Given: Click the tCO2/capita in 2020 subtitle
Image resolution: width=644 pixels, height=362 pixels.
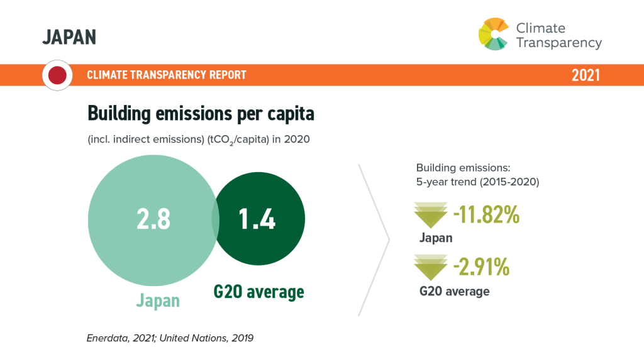Looking at the screenshot, I should (x=198, y=140).
